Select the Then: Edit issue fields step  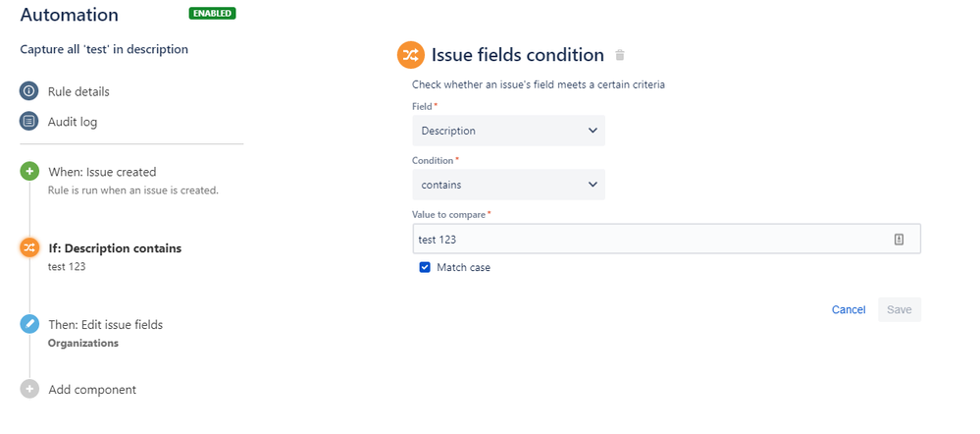click(x=105, y=324)
